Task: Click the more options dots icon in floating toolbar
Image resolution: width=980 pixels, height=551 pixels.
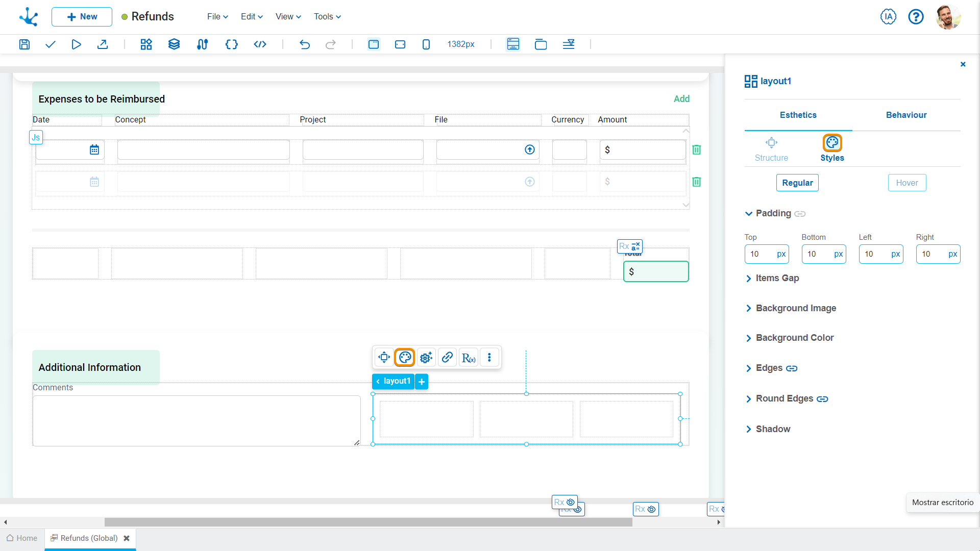Action: pyautogui.click(x=490, y=357)
